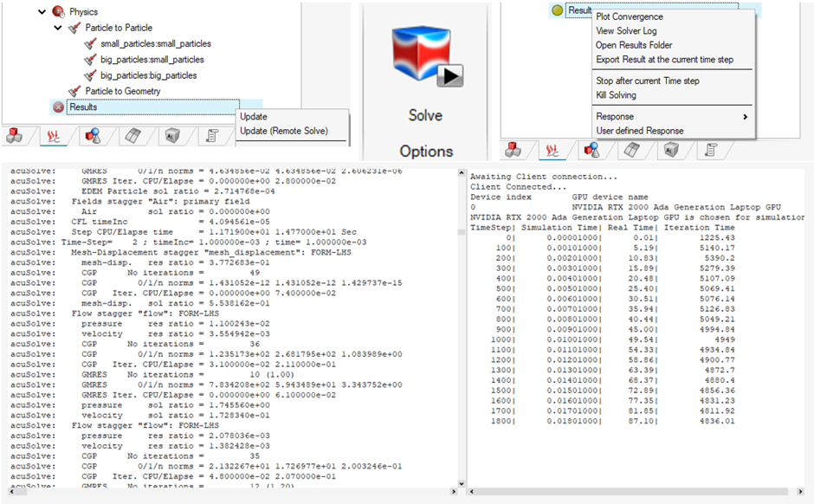Open red heat-waves physics tab in right panel
The height and width of the screenshot is (504, 814).
pos(552,151)
